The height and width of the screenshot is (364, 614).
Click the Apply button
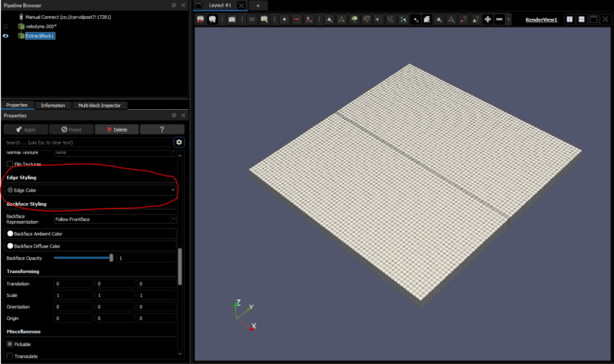click(x=26, y=129)
